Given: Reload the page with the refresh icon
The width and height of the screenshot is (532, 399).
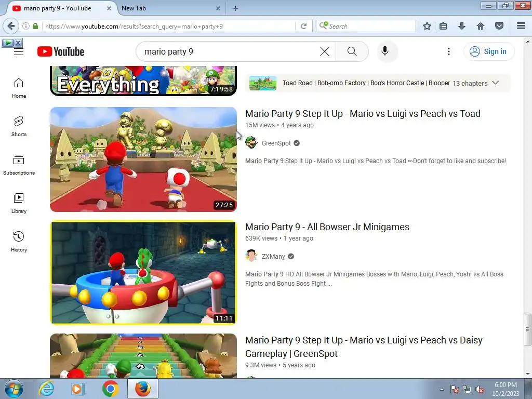Looking at the screenshot, I should coord(303,26).
